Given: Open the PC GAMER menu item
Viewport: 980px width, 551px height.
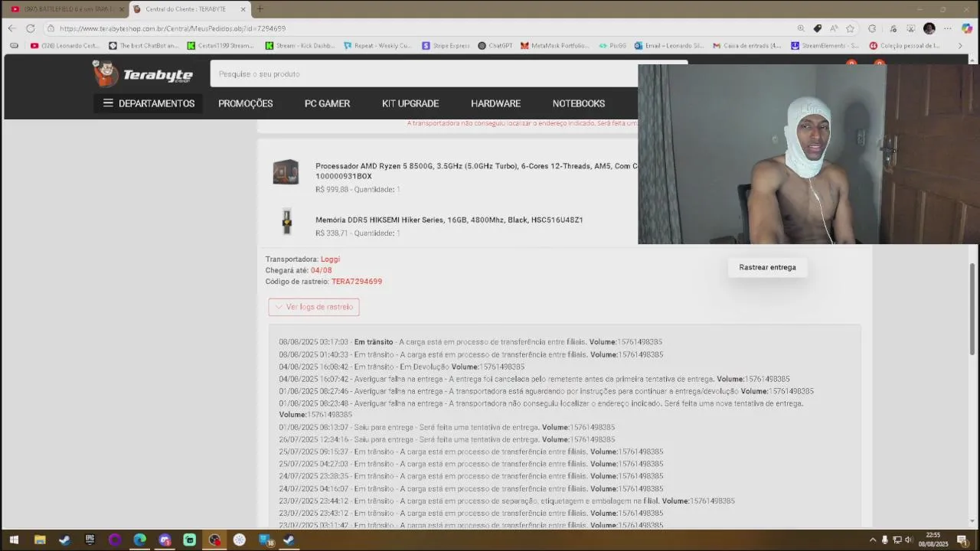Looking at the screenshot, I should tap(327, 103).
